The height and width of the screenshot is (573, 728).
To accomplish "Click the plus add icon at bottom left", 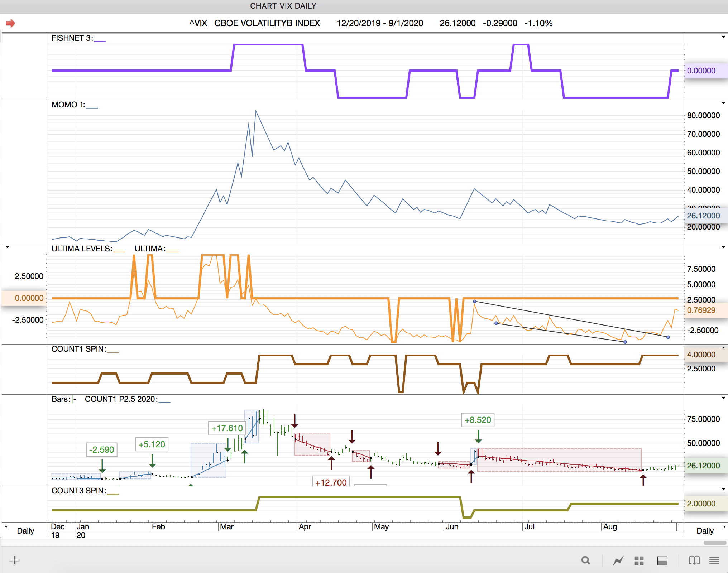I will point(14,560).
